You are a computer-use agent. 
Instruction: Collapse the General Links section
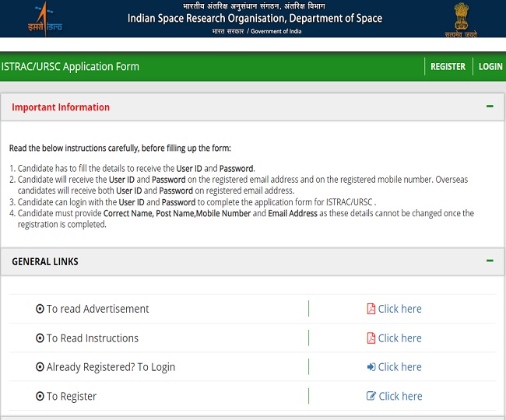pyautogui.click(x=490, y=261)
